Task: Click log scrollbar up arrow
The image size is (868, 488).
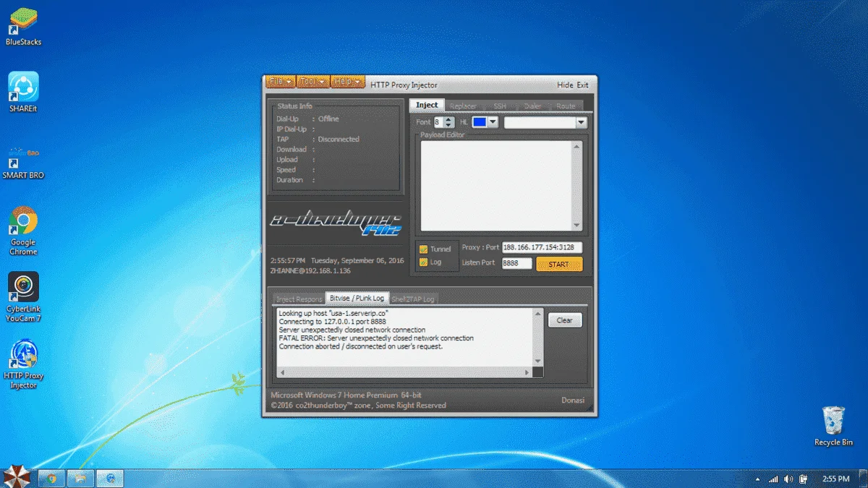Action: pyautogui.click(x=537, y=314)
